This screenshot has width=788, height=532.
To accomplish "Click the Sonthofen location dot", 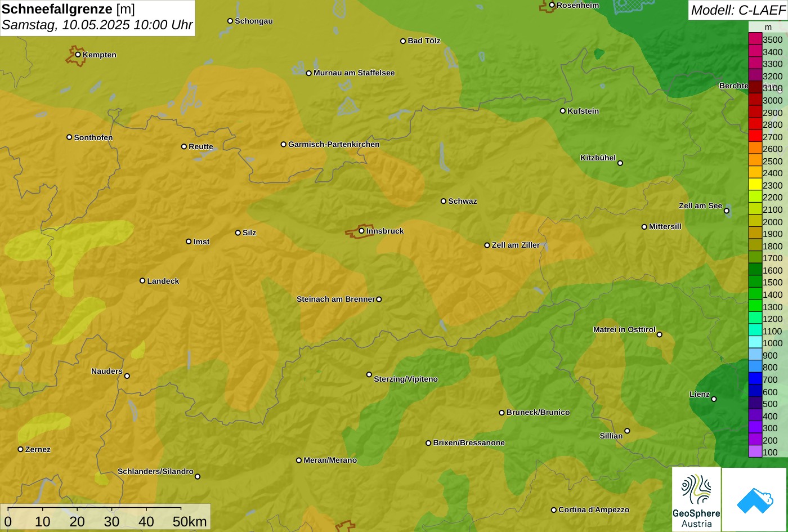I will coord(69,137).
